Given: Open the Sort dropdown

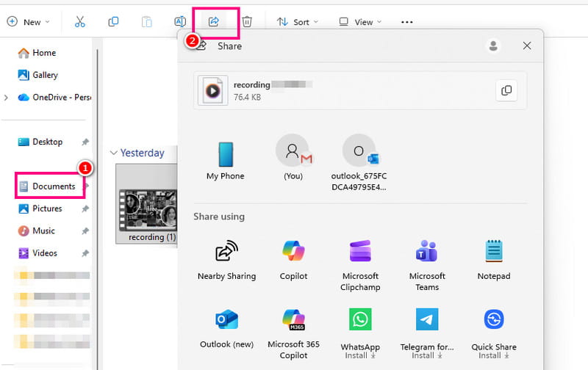Looking at the screenshot, I should coord(297,22).
